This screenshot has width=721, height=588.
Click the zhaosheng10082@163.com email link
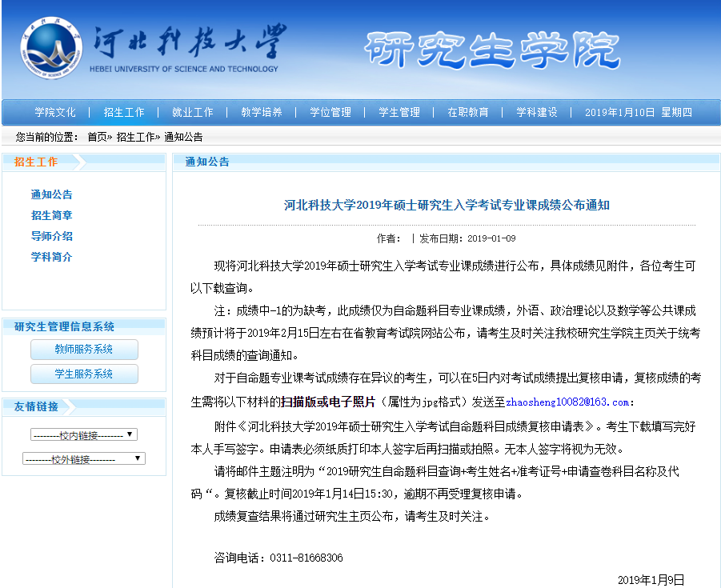point(567,402)
